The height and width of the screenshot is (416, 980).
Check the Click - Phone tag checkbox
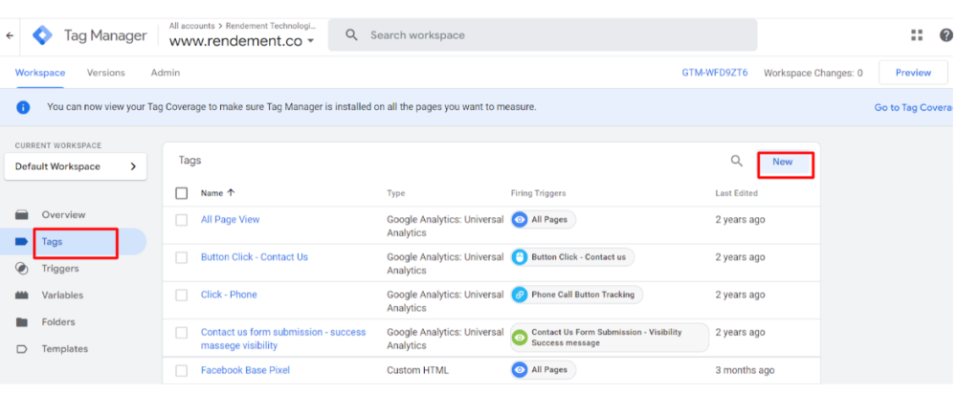[x=182, y=295]
